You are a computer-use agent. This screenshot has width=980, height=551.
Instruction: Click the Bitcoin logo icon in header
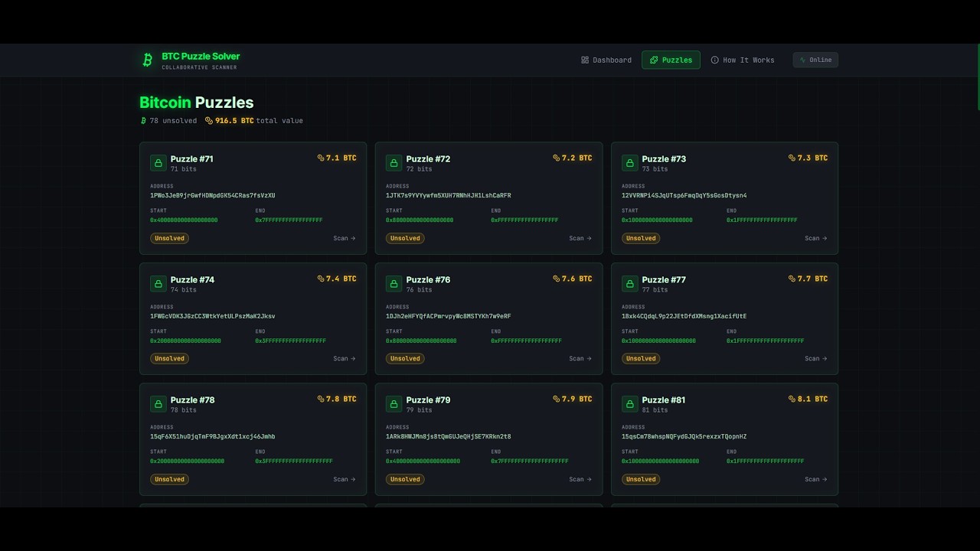click(x=148, y=60)
